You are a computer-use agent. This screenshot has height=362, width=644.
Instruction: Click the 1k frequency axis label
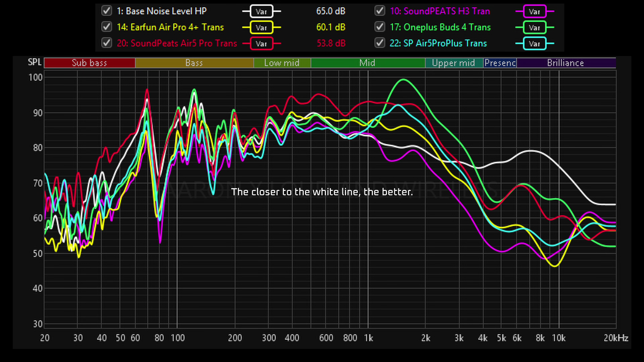pos(368,338)
